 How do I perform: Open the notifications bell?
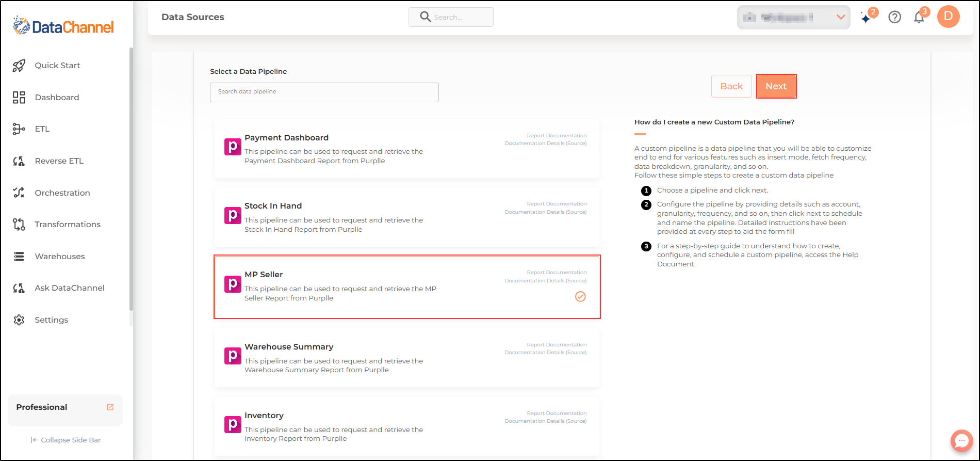click(x=919, y=18)
